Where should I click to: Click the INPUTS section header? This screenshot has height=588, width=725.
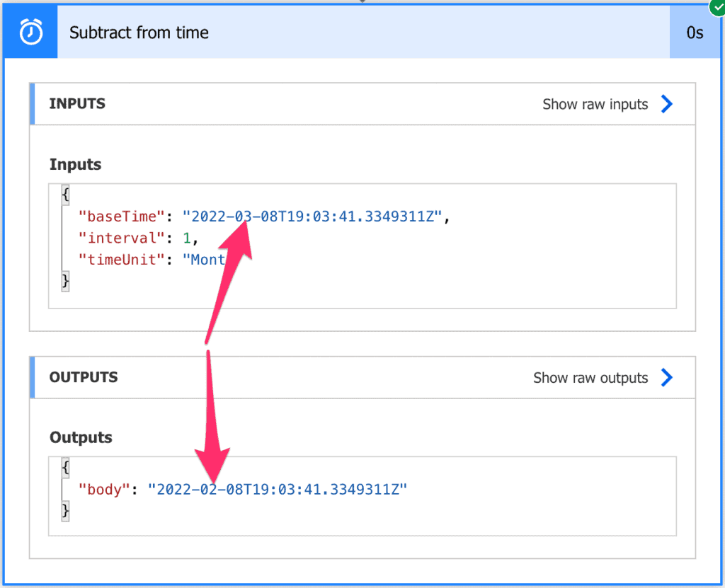[78, 104]
